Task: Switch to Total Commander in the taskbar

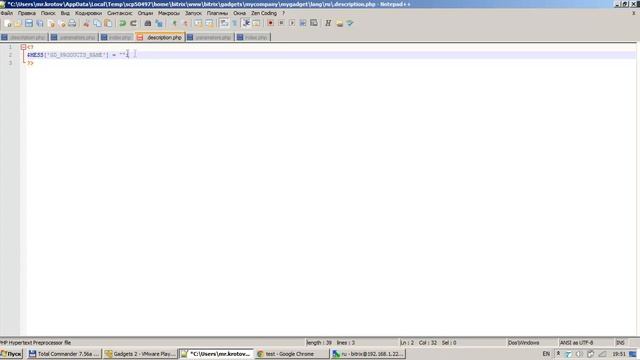Action: (64, 354)
